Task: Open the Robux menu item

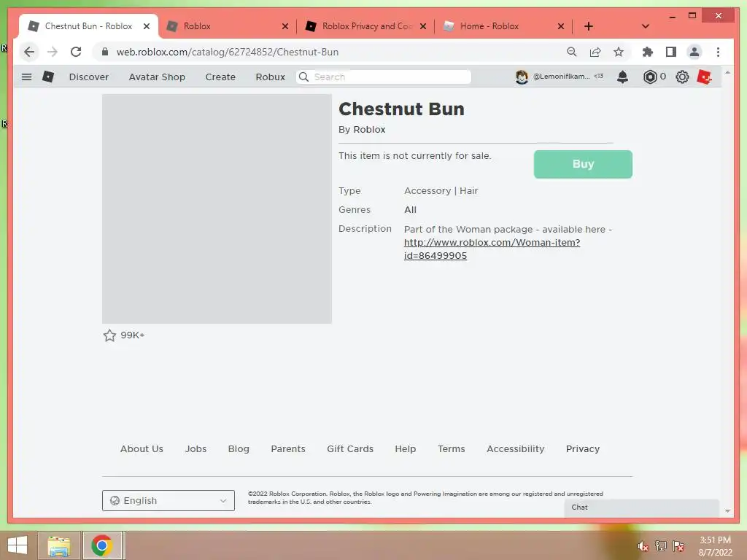Action: click(270, 77)
